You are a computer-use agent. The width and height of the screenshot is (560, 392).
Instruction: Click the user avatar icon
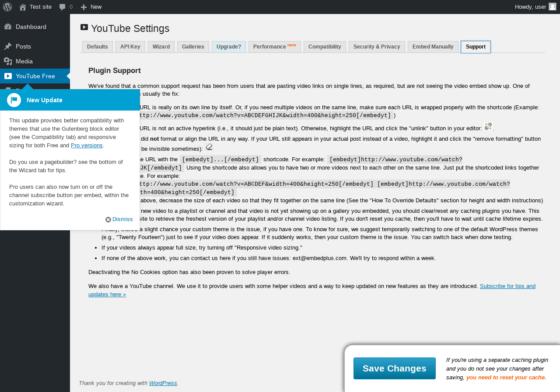(553, 7)
